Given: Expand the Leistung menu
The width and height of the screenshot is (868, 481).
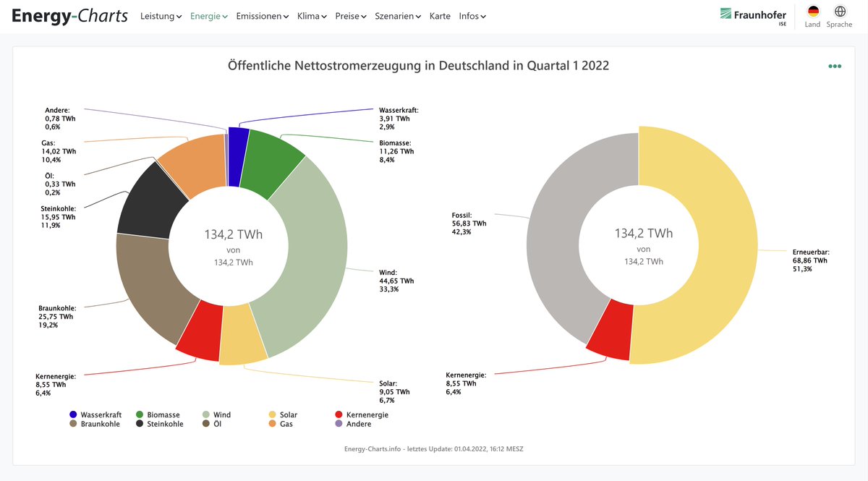Looking at the screenshot, I should click(161, 16).
